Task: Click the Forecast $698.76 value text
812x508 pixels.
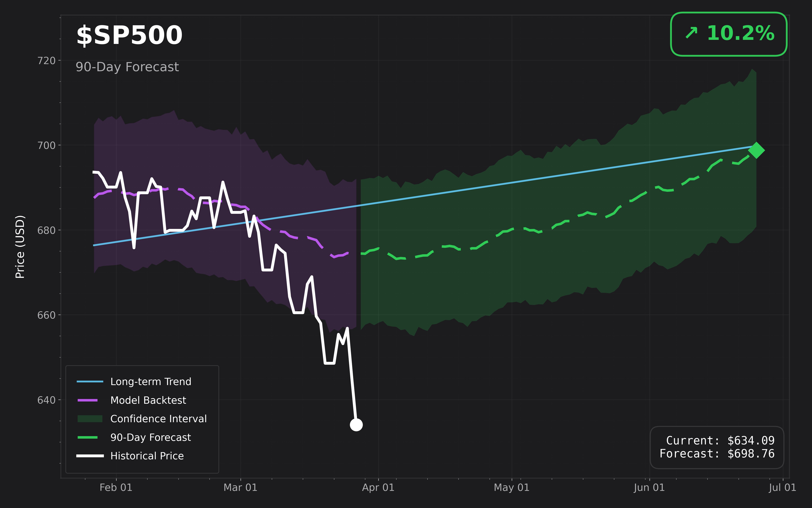Action: [717, 454]
